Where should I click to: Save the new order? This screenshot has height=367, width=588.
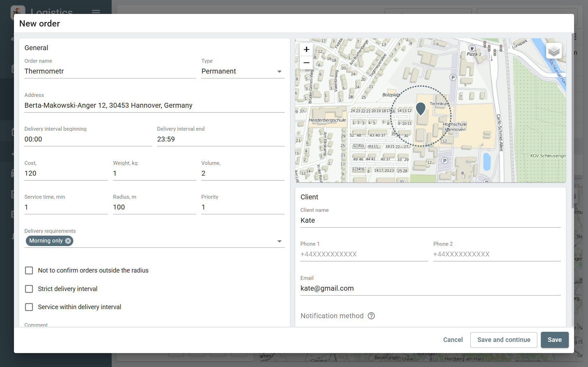tap(554, 340)
